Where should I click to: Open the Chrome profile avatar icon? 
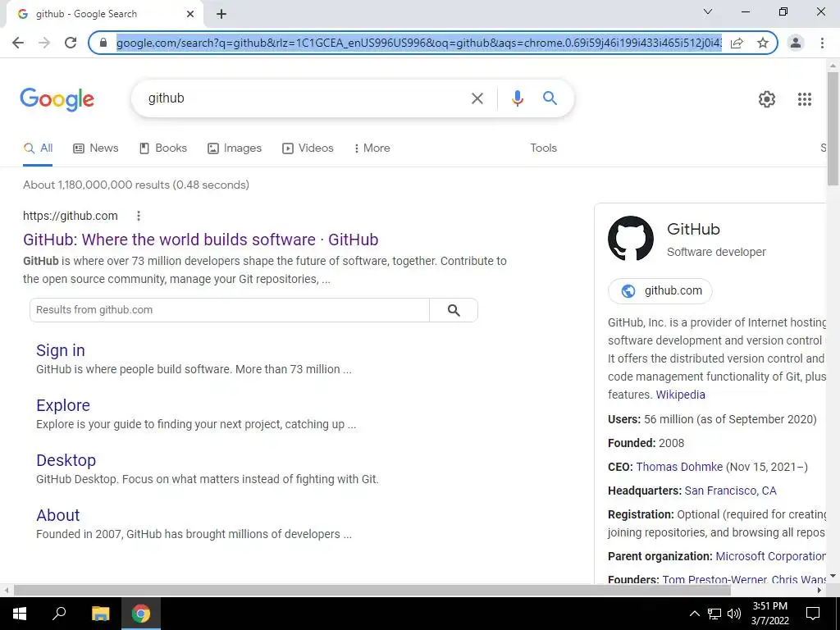(796, 43)
